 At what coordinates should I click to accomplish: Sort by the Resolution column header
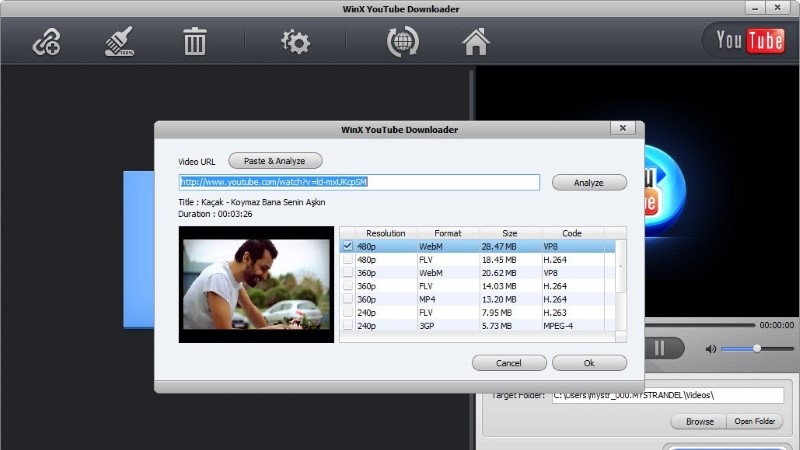click(x=386, y=233)
